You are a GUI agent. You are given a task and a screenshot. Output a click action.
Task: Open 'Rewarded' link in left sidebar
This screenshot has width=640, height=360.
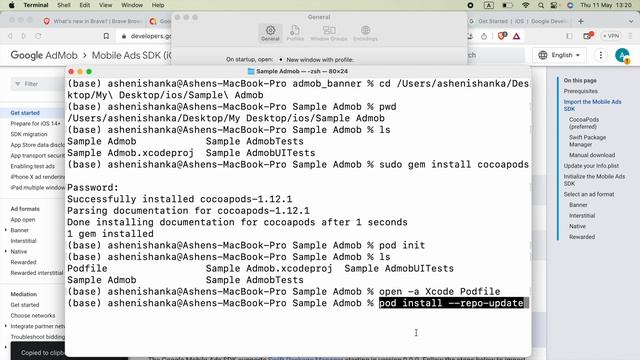pos(24,262)
